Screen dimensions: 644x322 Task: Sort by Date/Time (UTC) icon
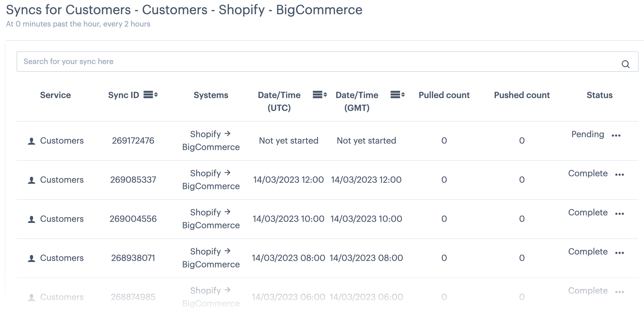point(320,95)
